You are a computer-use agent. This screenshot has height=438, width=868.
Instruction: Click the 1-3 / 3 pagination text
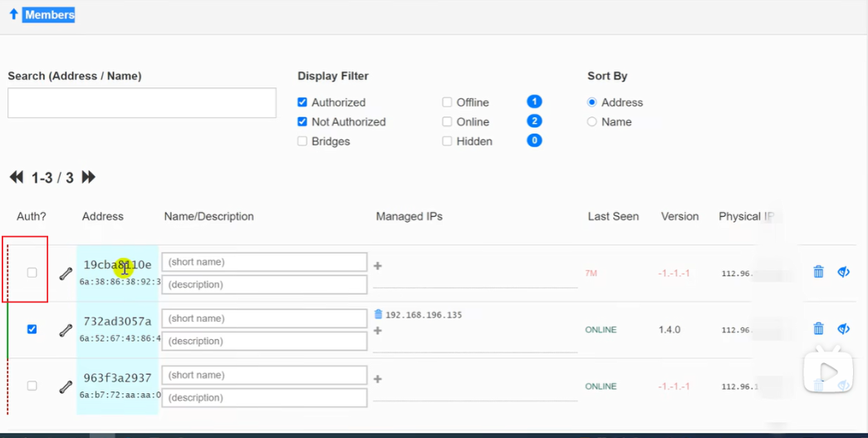click(52, 178)
